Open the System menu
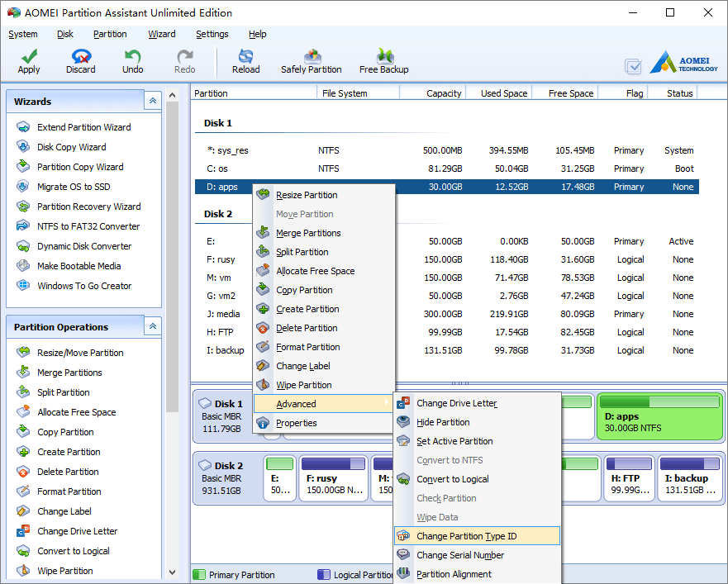This screenshot has width=728, height=584. [23, 34]
